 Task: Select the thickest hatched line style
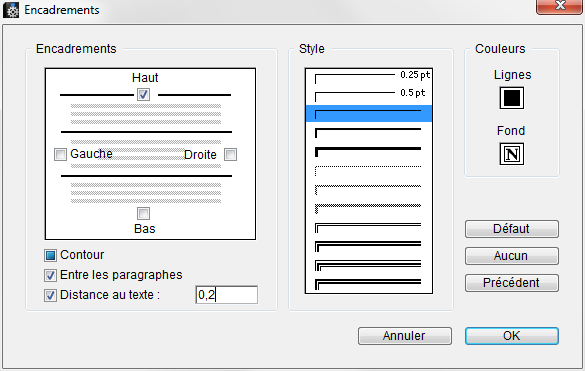(x=369, y=209)
